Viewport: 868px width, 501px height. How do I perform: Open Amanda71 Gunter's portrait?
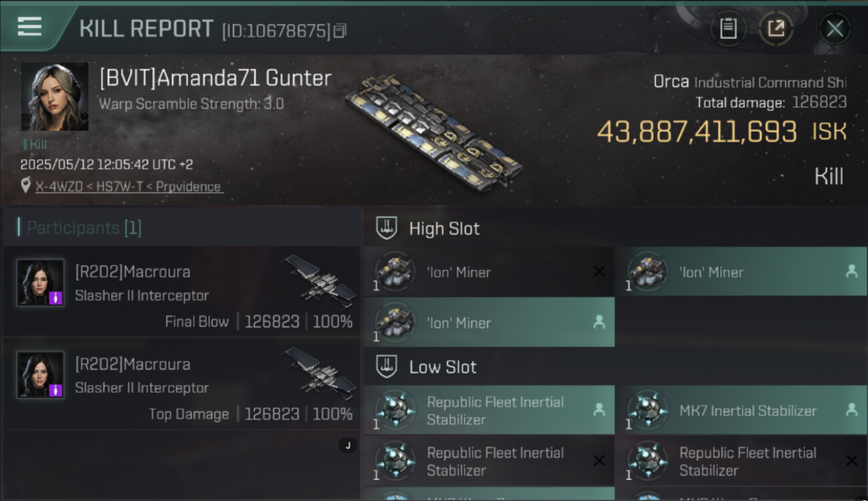click(x=55, y=98)
